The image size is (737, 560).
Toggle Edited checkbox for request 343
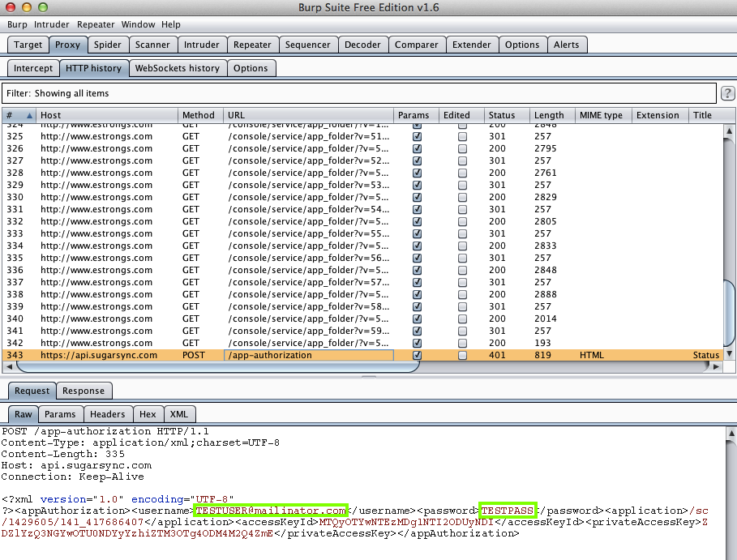462,355
